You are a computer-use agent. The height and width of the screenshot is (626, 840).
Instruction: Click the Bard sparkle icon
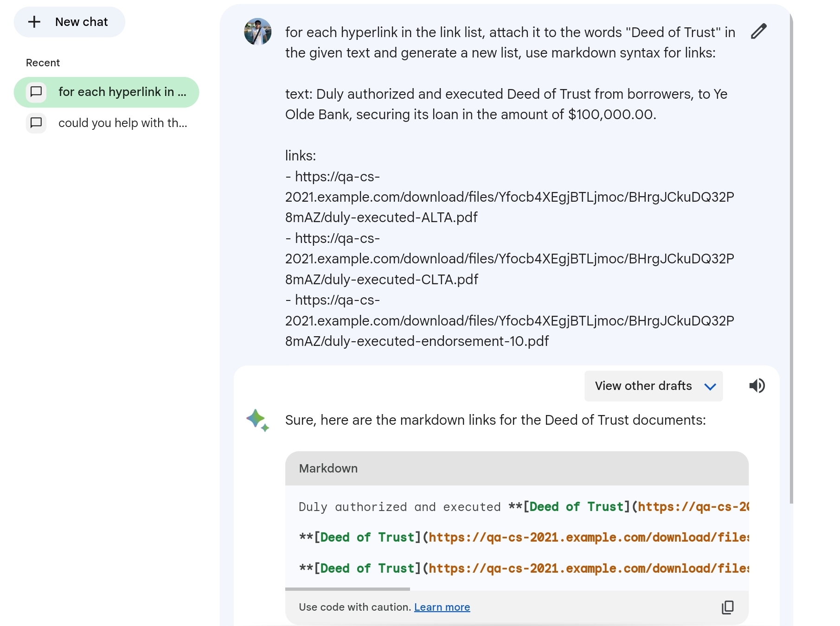258,420
